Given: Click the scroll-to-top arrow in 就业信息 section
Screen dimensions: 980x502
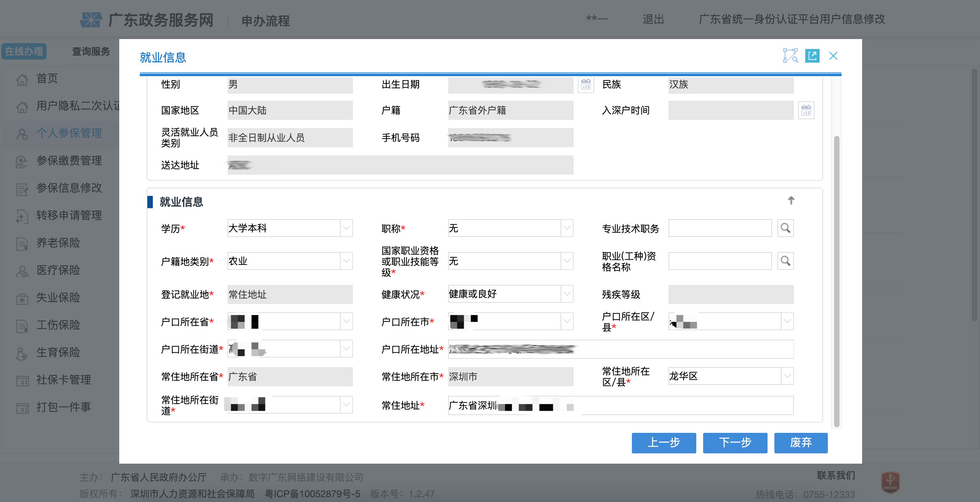Looking at the screenshot, I should point(791,200).
